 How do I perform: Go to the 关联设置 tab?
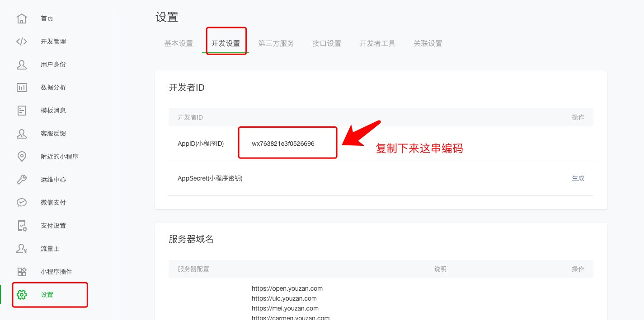(x=428, y=43)
